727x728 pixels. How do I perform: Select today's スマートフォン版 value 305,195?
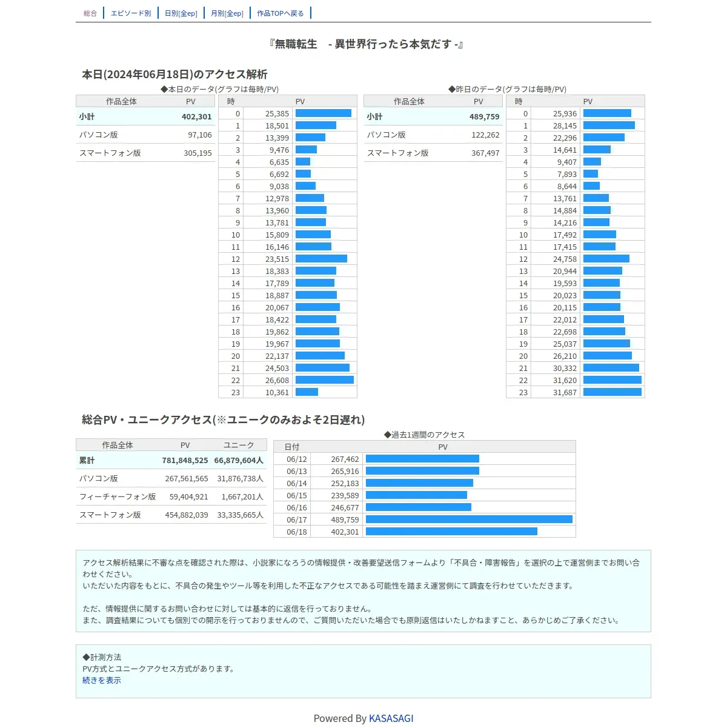[198, 153]
